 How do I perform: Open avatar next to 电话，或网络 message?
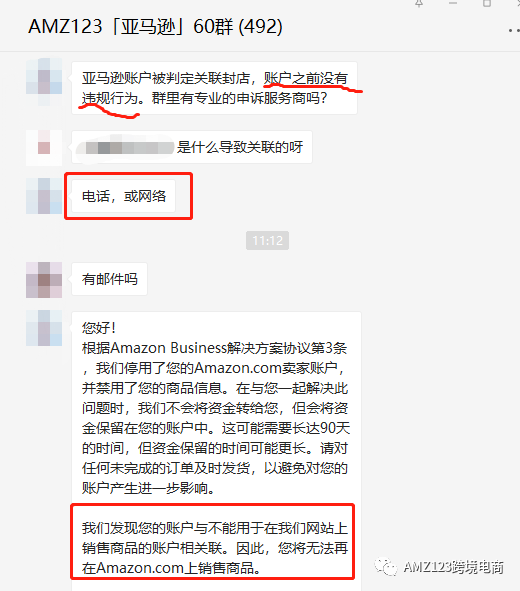click(44, 196)
